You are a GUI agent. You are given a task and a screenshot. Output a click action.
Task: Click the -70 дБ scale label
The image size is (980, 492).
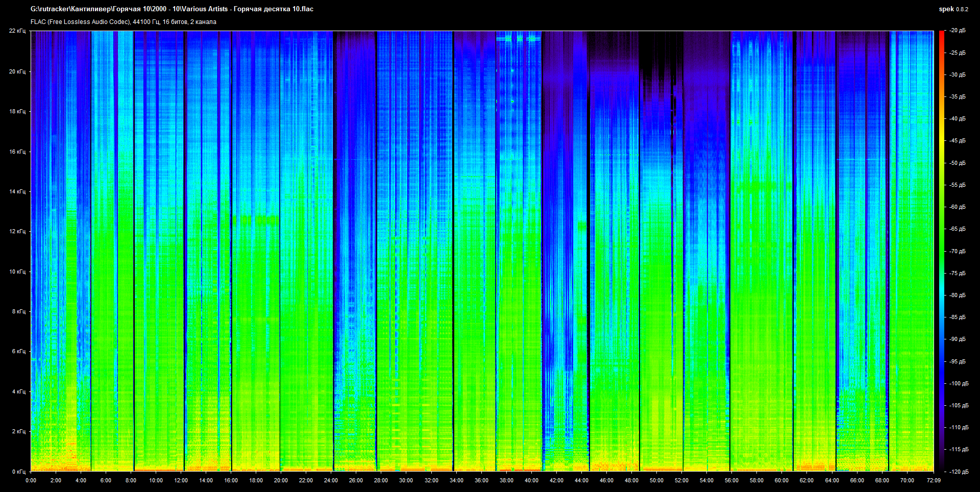(958, 251)
